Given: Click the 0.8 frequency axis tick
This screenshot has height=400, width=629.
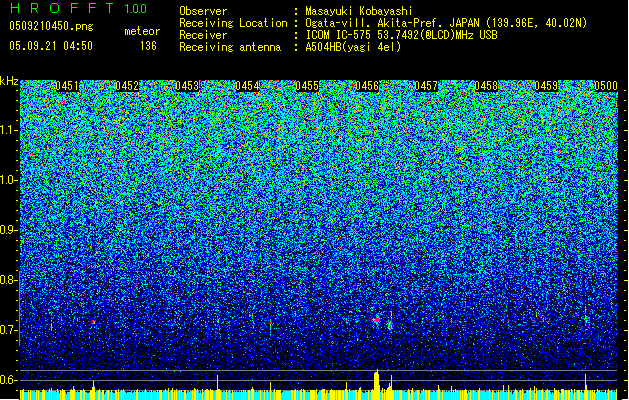Looking at the screenshot, I should pyautogui.click(x=9, y=280).
